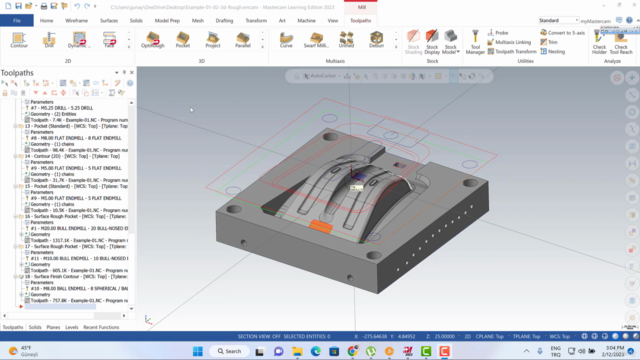This screenshot has height=360, width=640.
Task: Select the Parallel 3D toolpath
Action: tap(243, 40)
